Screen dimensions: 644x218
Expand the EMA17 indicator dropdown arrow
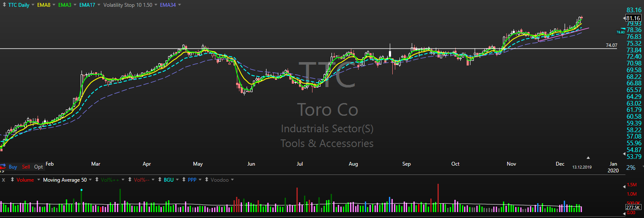pos(98,5)
